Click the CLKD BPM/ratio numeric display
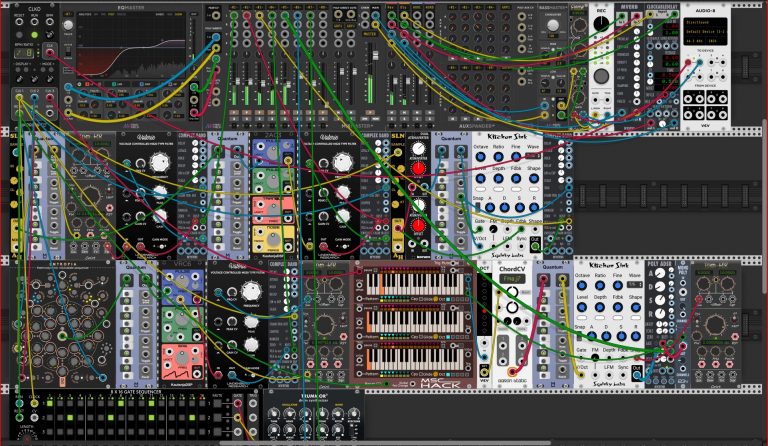The width and height of the screenshot is (768, 446). coord(24,52)
